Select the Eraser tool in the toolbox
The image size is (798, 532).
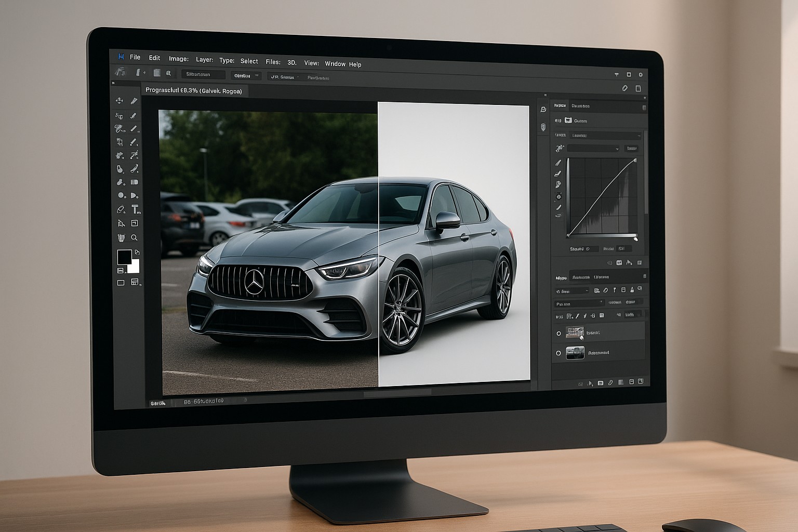point(121,209)
